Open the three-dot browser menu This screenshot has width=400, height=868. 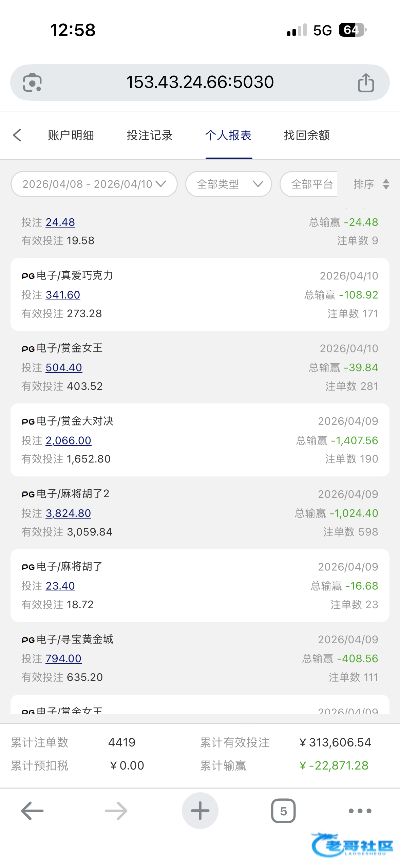click(x=360, y=811)
